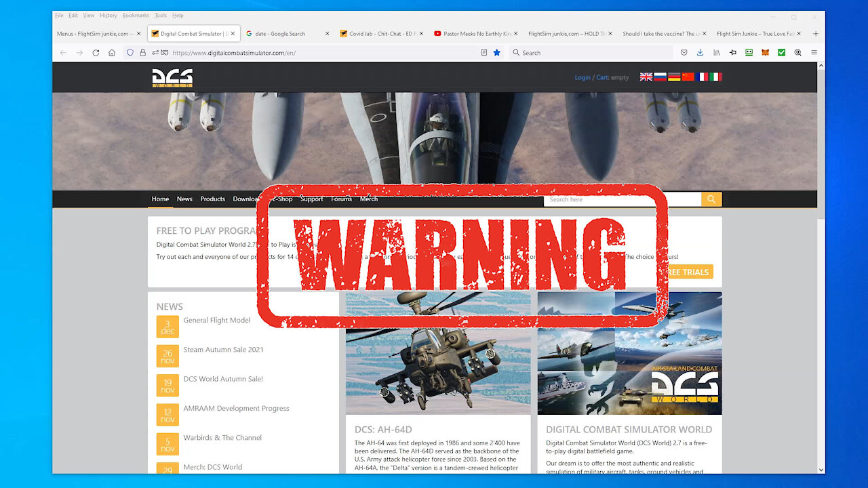Go back with the browser back arrow
Viewport: 868px width, 488px height.
(63, 53)
